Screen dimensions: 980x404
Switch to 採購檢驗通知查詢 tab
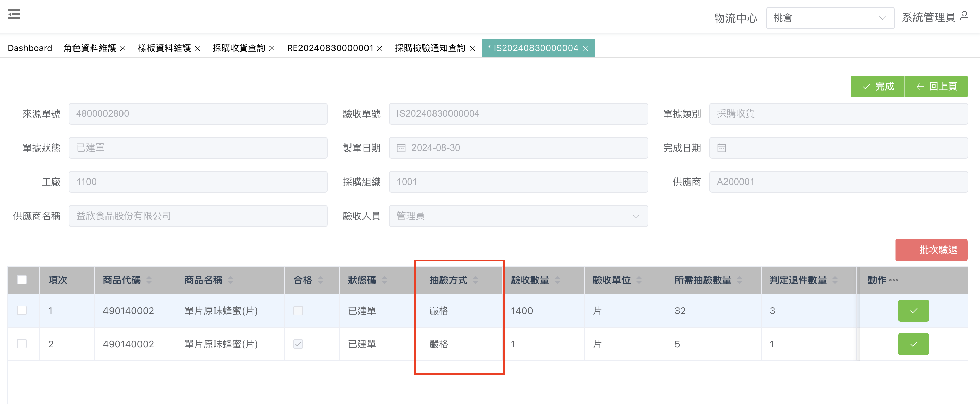point(430,48)
